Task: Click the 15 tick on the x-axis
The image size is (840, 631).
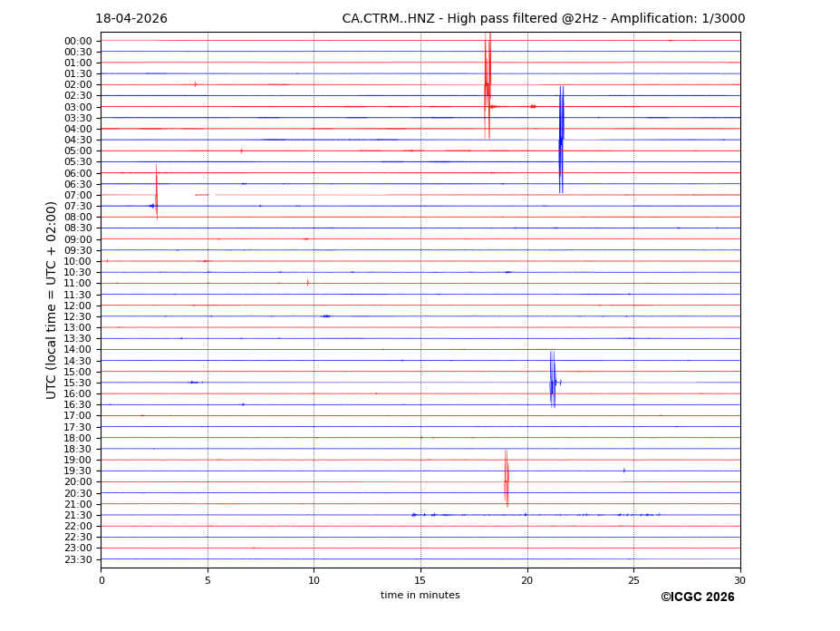Action: 420,580
